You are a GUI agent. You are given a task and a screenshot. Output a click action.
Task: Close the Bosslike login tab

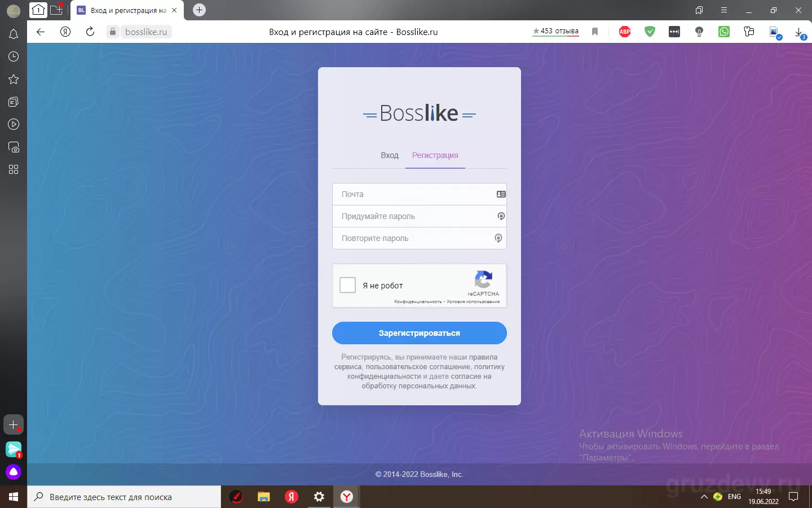click(174, 10)
